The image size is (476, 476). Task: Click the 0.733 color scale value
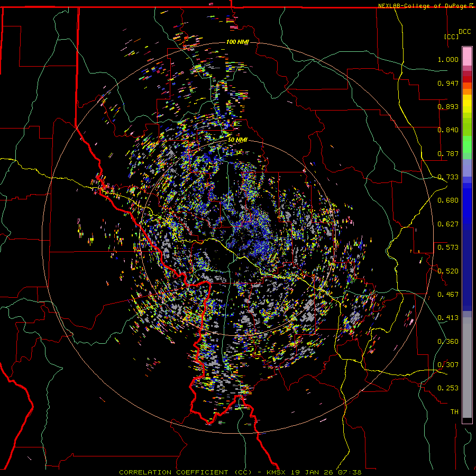448,177
